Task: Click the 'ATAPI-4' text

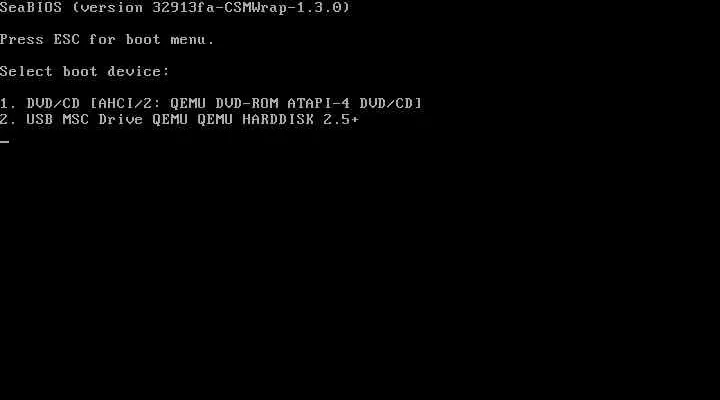Action: pos(319,103)
